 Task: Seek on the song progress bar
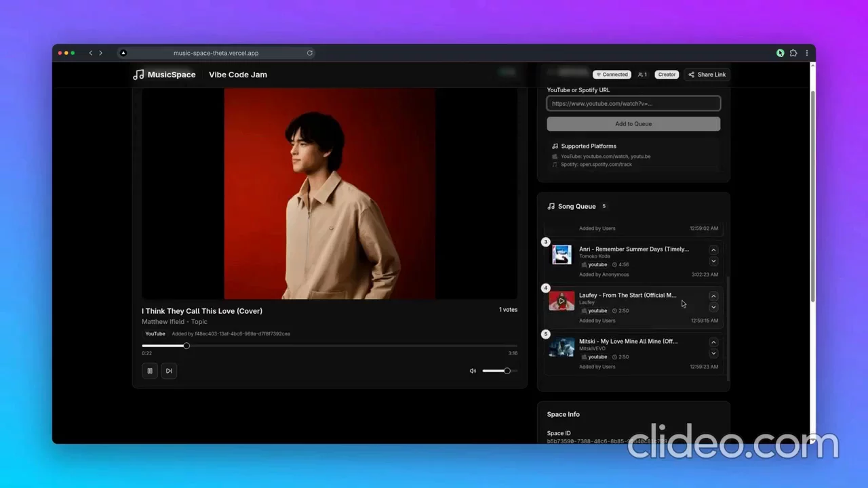coord(330,346)
